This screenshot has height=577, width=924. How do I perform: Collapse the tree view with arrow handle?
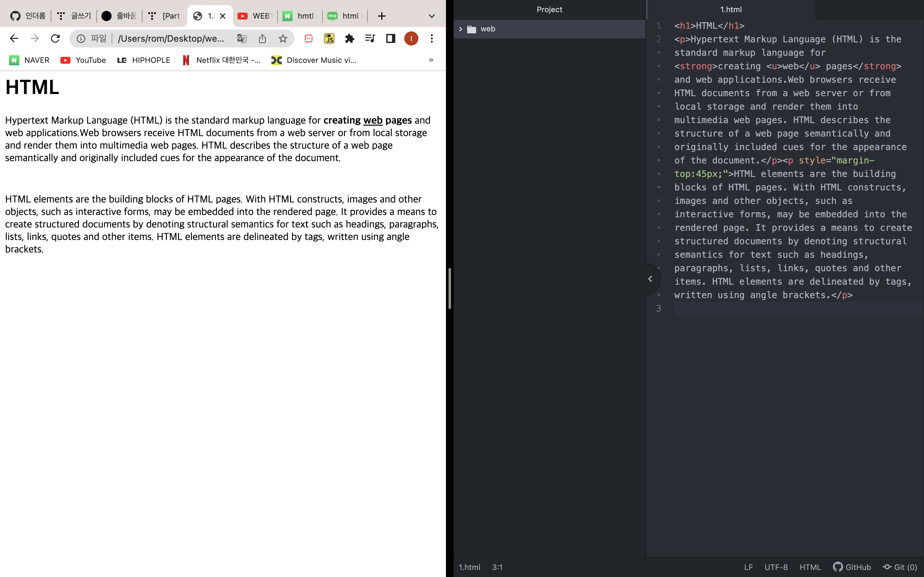[650, 279]
